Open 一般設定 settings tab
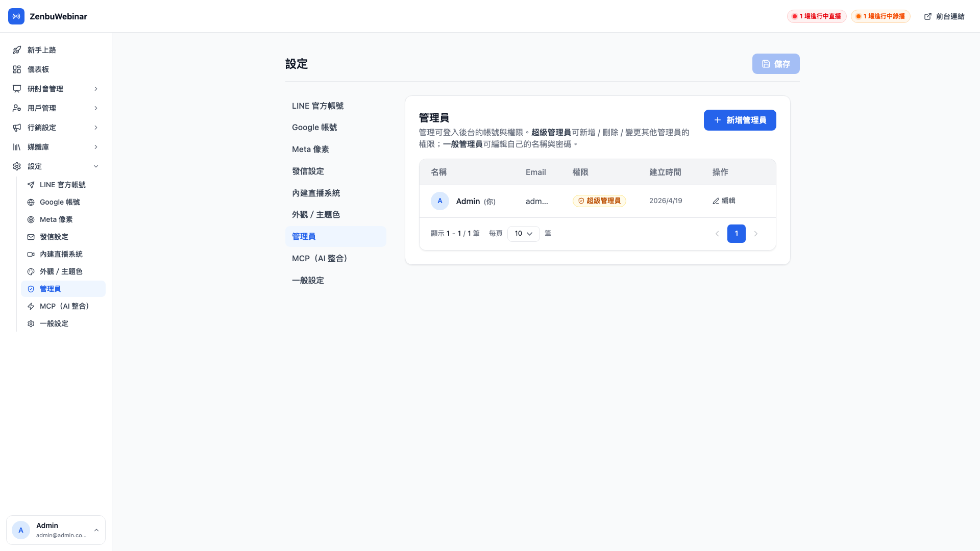The width and height of the screenshot is (980, 551). (336, 280)
